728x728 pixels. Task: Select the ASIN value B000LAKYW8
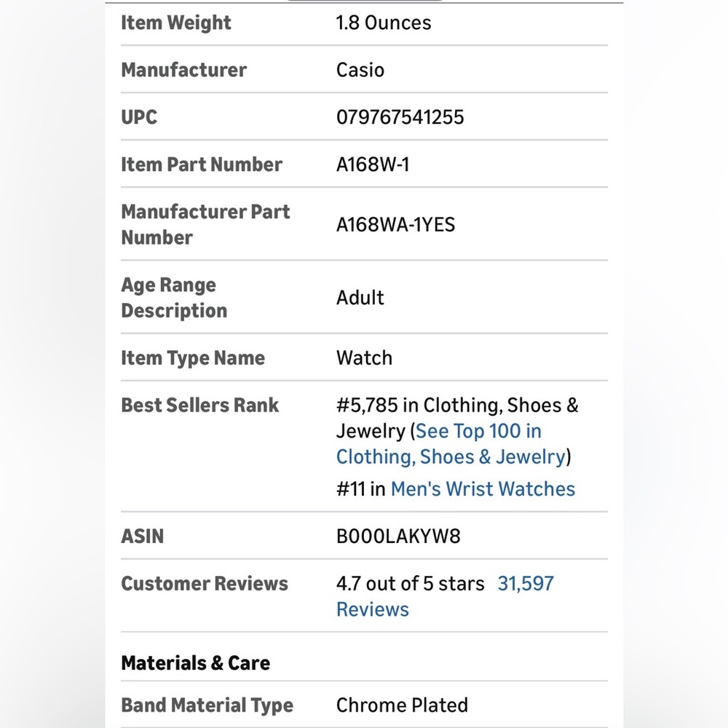(398, 537)
